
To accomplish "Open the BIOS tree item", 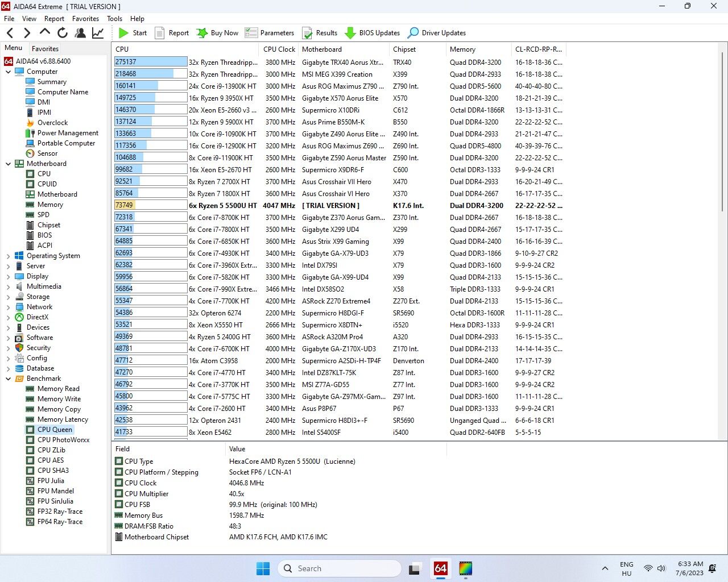I will click(44, 235).
